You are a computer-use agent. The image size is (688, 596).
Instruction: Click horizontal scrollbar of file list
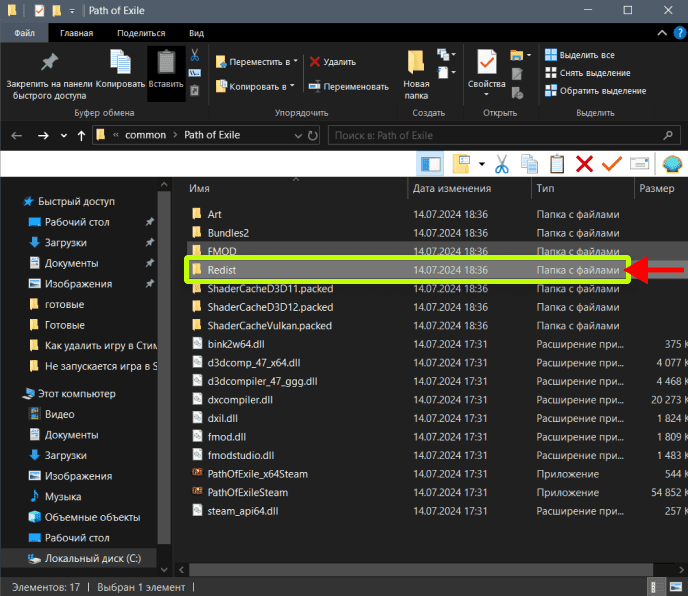(420, 570)
